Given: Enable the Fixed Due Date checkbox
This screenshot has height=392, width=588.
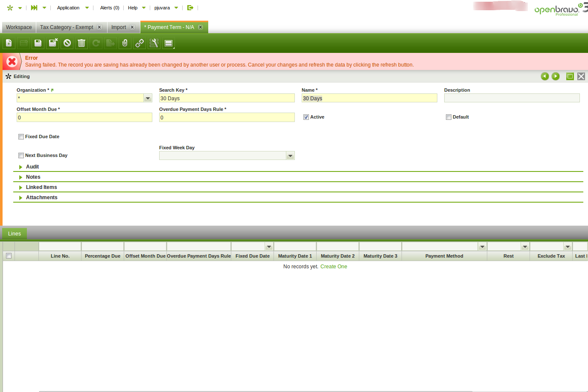Looking at the screenshot, I should click(21, 137).
